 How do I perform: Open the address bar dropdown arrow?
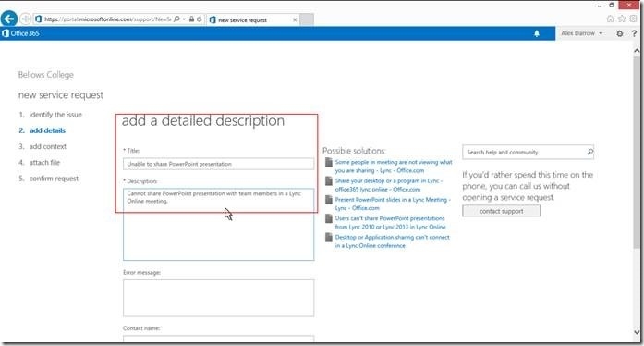pyautogui.click(x=184, y=19)
